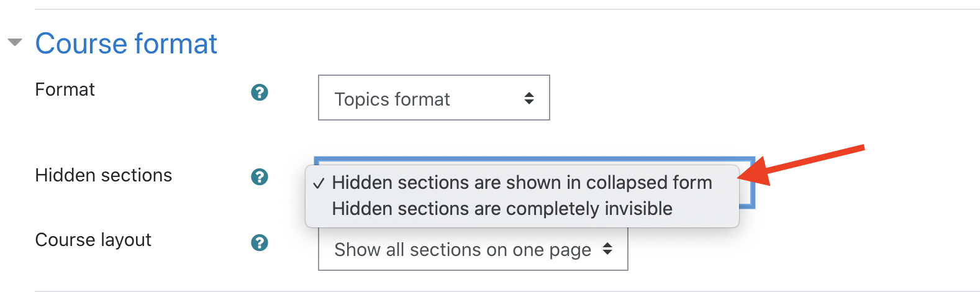Open help for the Format setting
The image size is (980, 292).
point(259,93)
